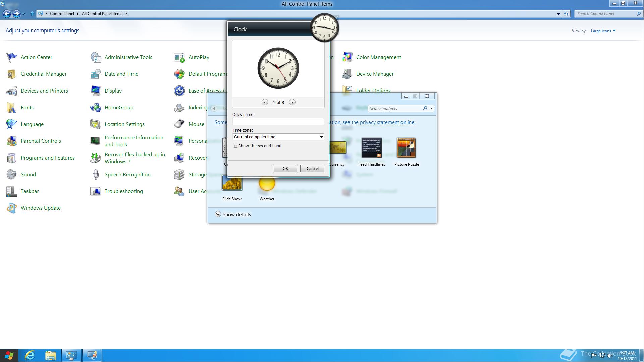This screenshot has width=644, height=362.
Task: Go forward in Control Panel
Action: coord(16,14)
